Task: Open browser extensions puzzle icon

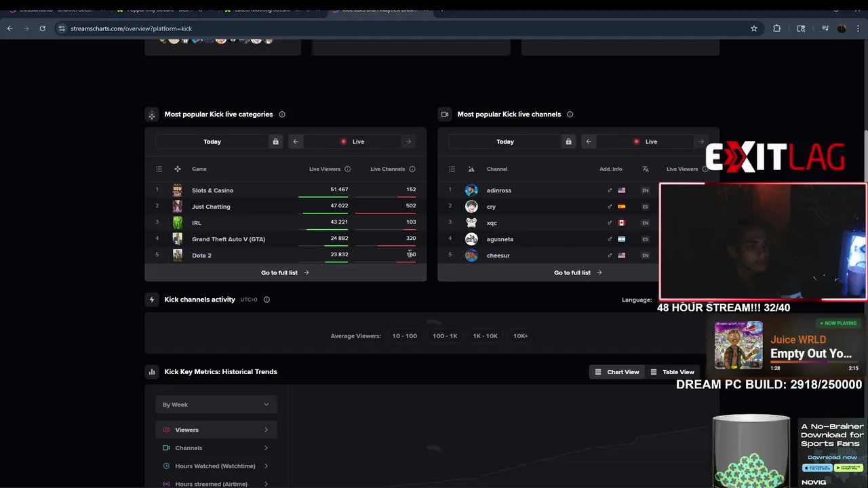Action: 777,28
